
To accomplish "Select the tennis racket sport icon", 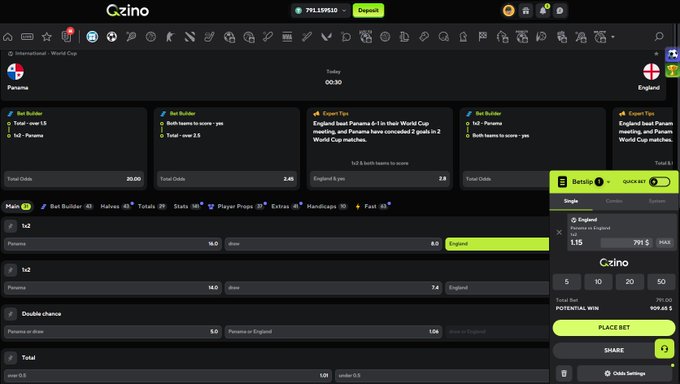I will pos(131,37).
